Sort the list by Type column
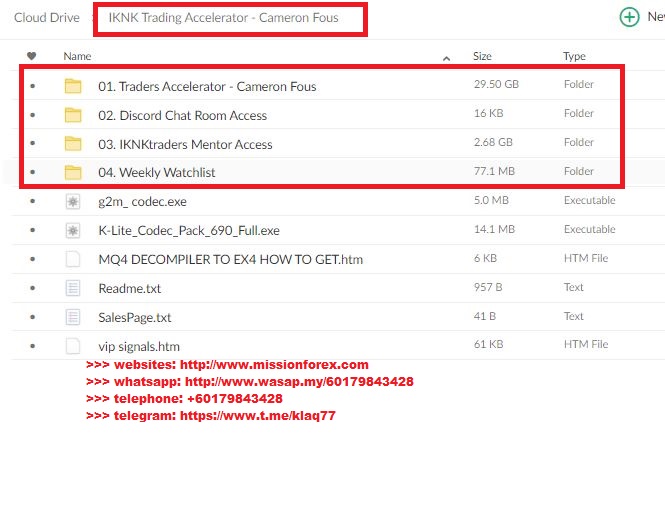The width and height of the screenshot is (665, 507). point(574,56)
